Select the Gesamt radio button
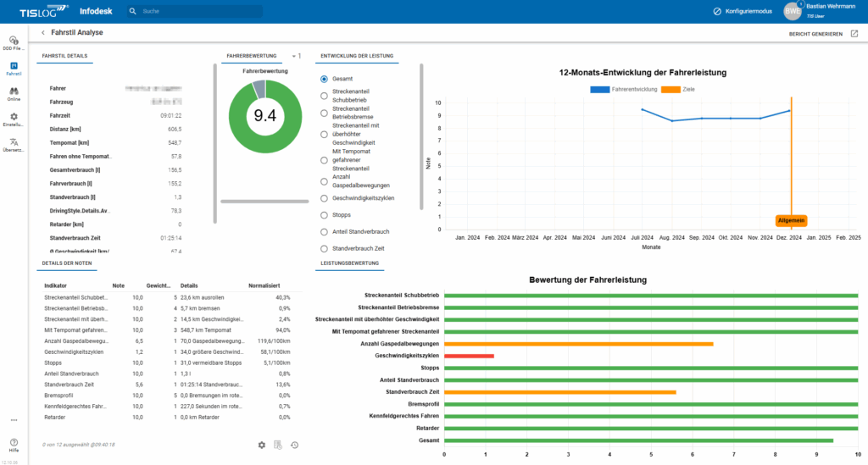868x465 pixels. click(324, 78)
